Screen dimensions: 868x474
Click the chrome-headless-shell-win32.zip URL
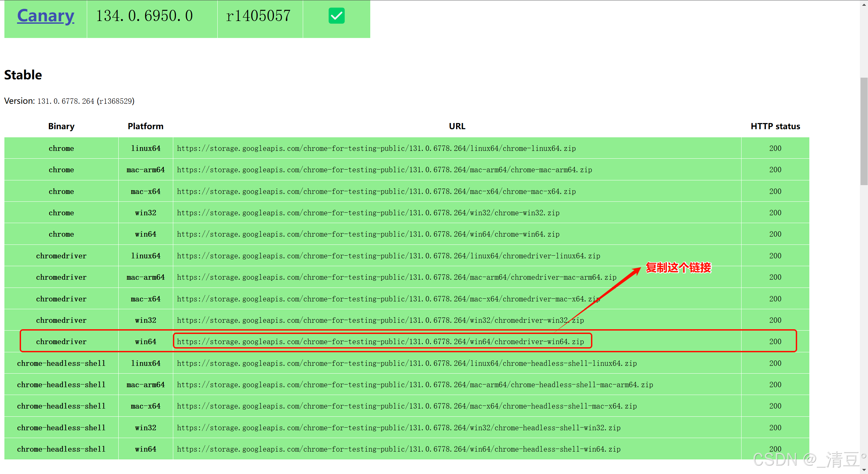(x=399, y=428)
